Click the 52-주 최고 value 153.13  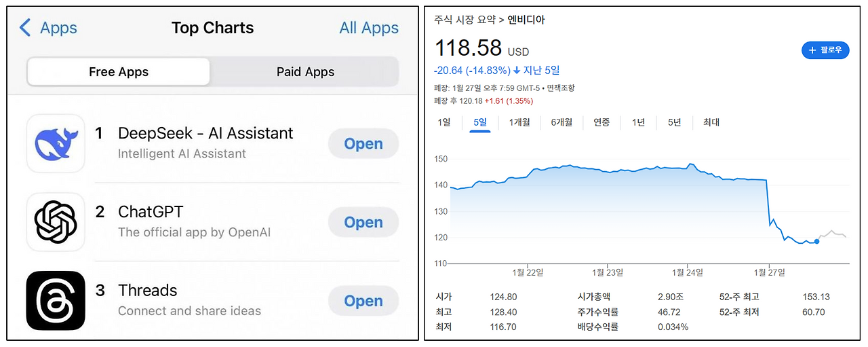coord(816,297)
